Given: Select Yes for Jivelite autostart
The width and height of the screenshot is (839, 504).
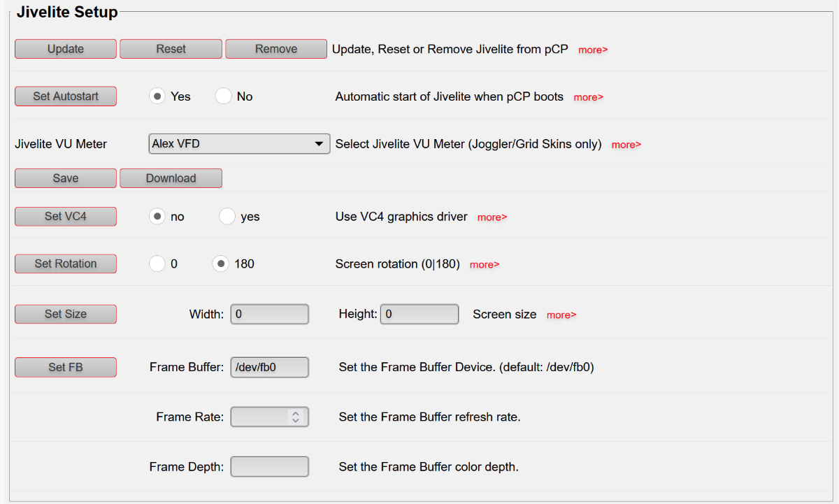Looking at the screenshot, I should 158,96.
